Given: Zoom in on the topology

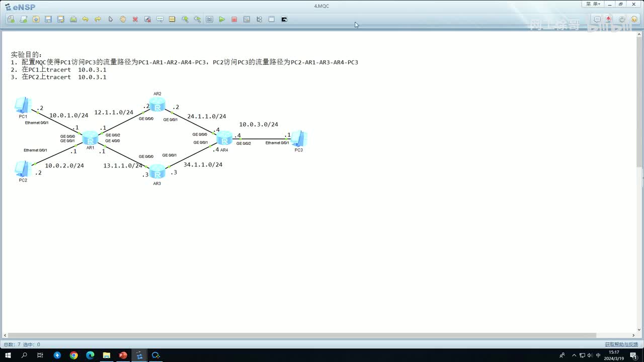Looking at the screenshot, I should (x=185, y=19).
